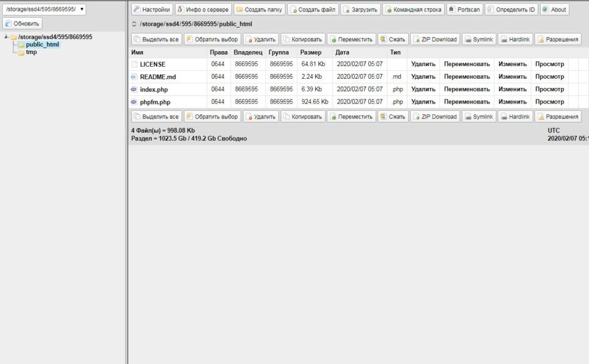Image resolution: width=589 pixels, height=364 pixels.
Task: Open Инфо о сервере server info
Action: (x=203, y=9)
